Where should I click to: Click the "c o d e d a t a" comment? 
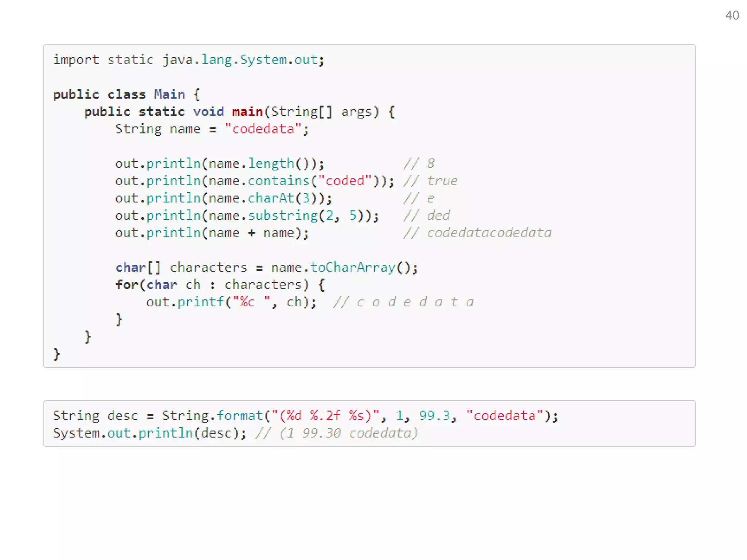click(x=403, y=302)
